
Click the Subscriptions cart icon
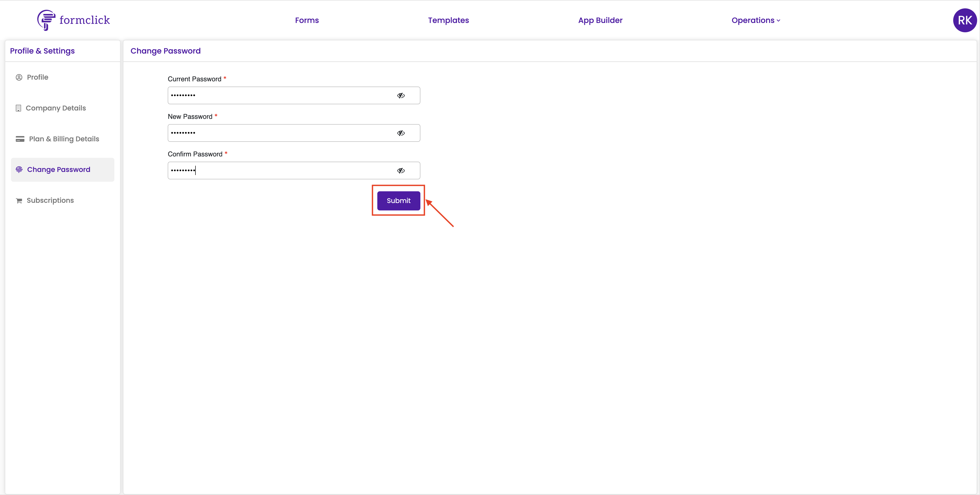[19, 201]
